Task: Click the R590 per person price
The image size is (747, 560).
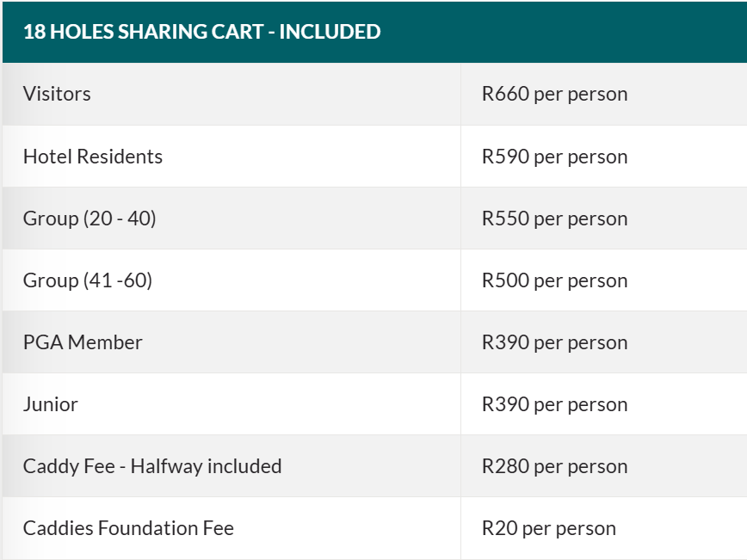Action: (554, 157)
